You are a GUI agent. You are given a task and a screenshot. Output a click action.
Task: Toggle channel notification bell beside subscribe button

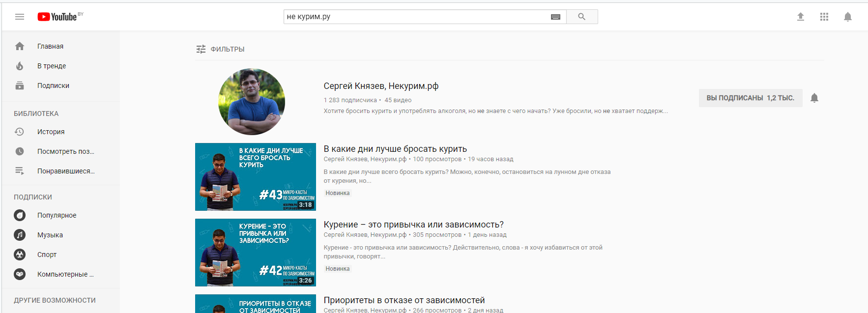pos(814,98)
